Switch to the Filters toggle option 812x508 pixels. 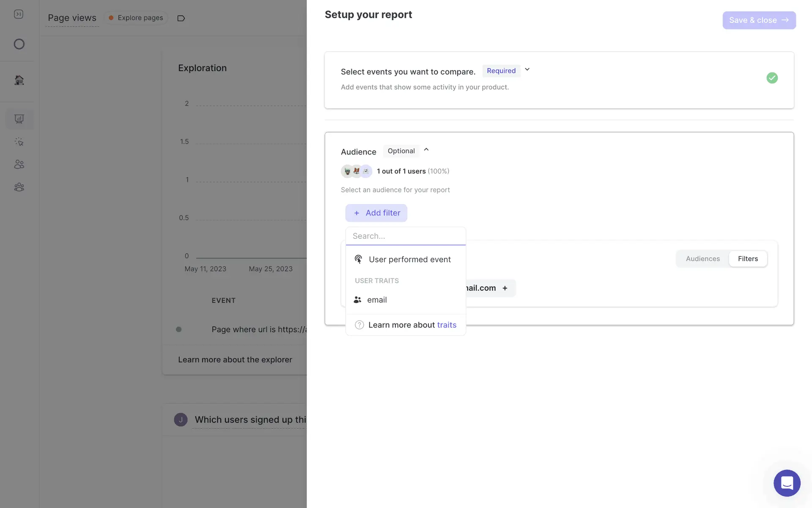748,259
